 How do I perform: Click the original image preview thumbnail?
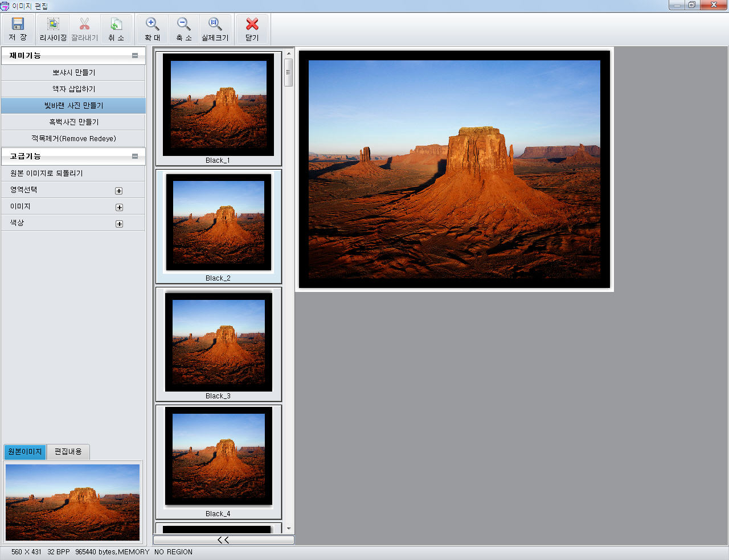[x=72, y=503]
